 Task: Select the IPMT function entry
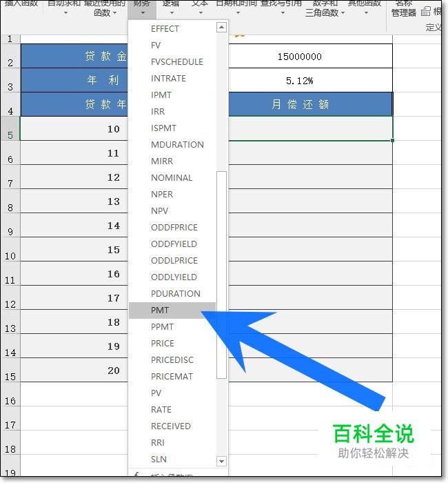point(172,95)
